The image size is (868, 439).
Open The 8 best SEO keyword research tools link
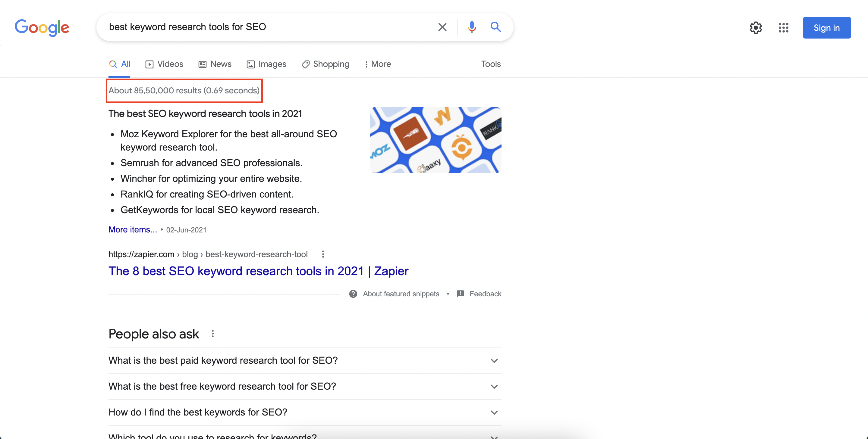(258, 271)
